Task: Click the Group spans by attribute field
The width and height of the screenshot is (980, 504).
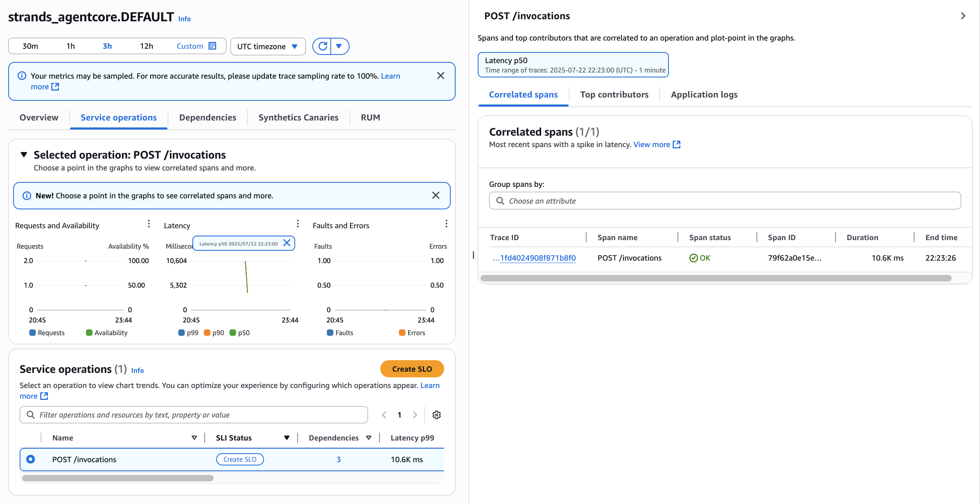Action: (725, 201)
